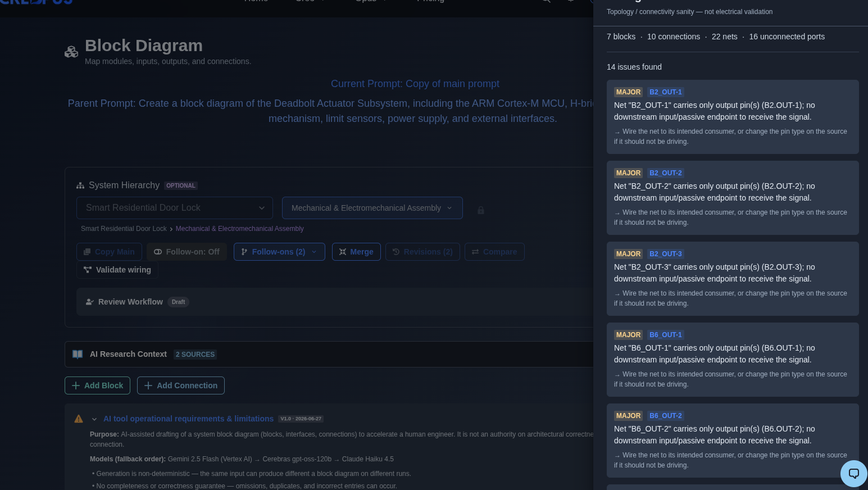
Task: Click the MAJOR badge on the B6_OUT-1 issue
Action: click(628, 335)
